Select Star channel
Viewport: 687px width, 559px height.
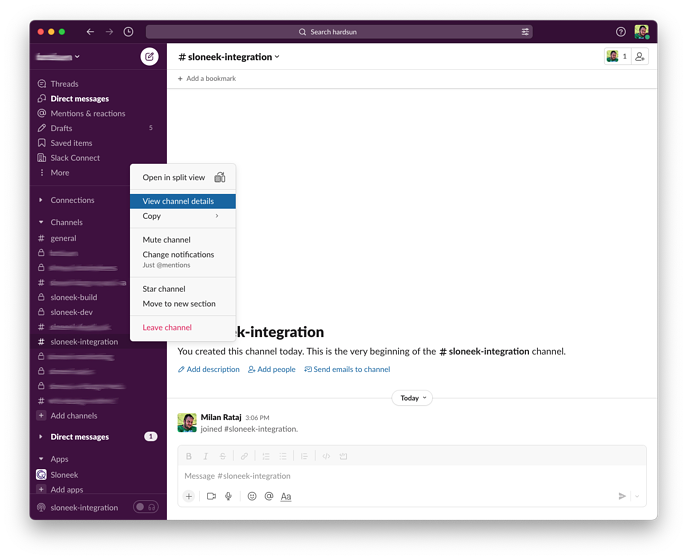coord(183,289)
